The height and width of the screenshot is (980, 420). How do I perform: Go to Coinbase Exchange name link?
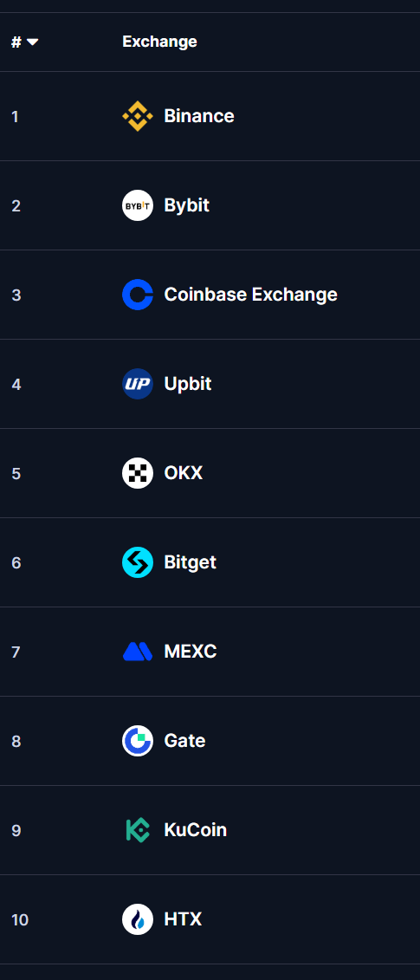tap(250, 295)
